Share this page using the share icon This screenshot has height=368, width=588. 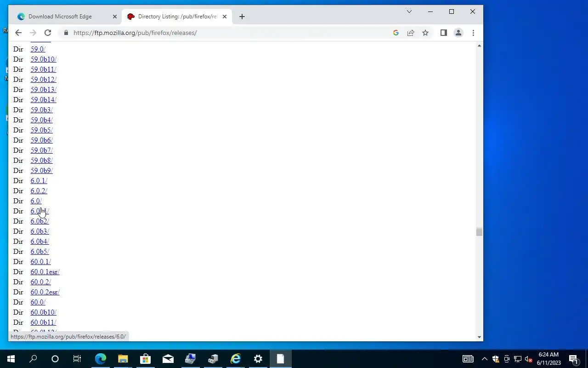(x=411, y=33)
